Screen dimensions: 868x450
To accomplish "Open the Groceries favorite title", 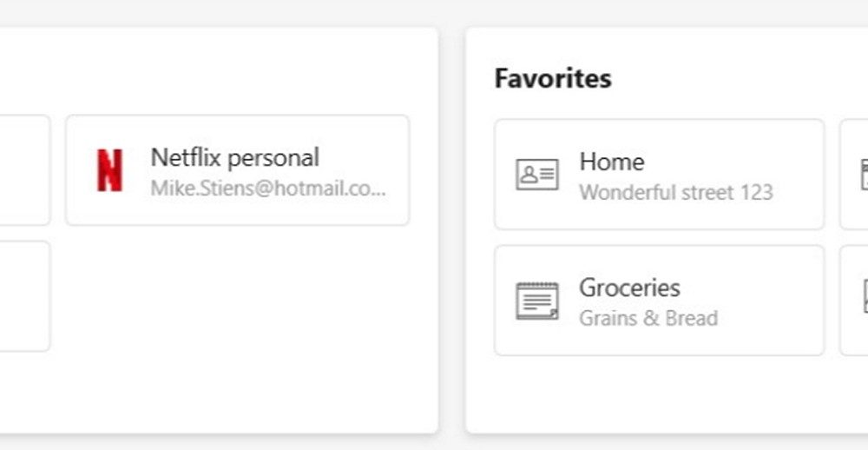I will pos(629,288).
